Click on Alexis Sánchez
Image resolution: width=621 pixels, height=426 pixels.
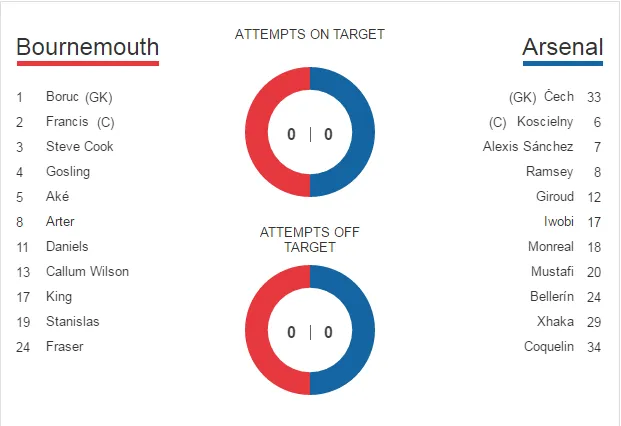(x=528, y=147)
